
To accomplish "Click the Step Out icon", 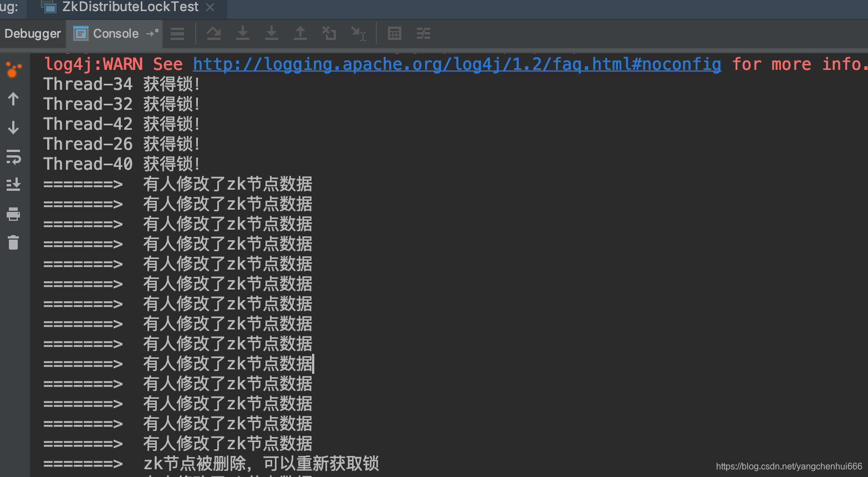I will [300, 33].
